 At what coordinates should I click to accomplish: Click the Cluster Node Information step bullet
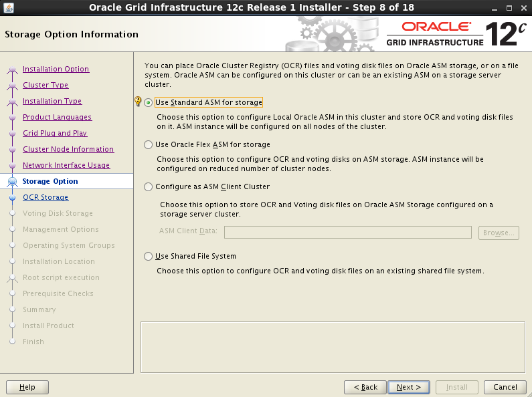pos(12,150)
